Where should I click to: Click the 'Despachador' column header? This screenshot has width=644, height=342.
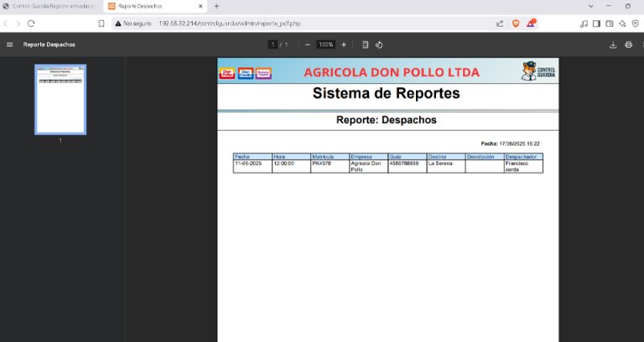coord(523,157)
